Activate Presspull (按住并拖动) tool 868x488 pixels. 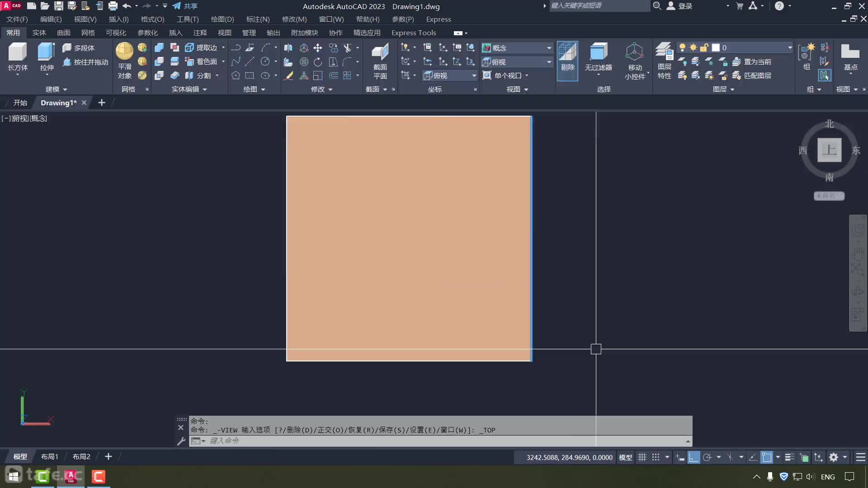tap(85, 62)
